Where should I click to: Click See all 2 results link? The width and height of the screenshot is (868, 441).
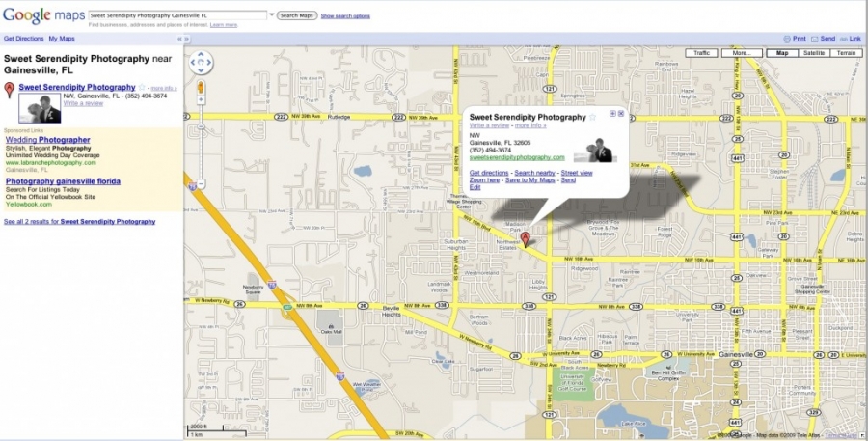pyautogui.click(x=79, y=222)
